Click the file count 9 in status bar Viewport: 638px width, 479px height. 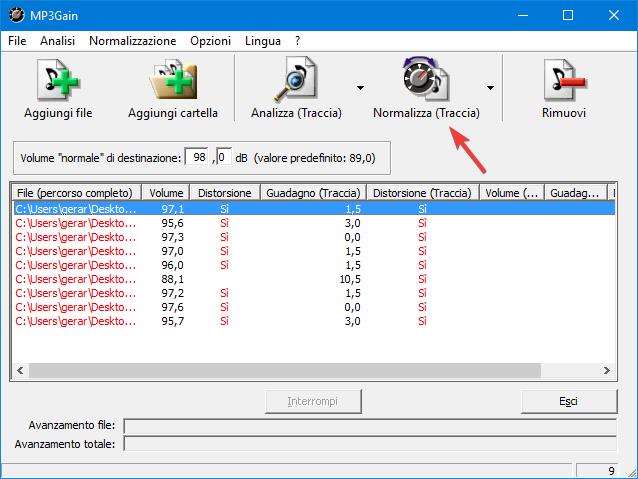611,471
